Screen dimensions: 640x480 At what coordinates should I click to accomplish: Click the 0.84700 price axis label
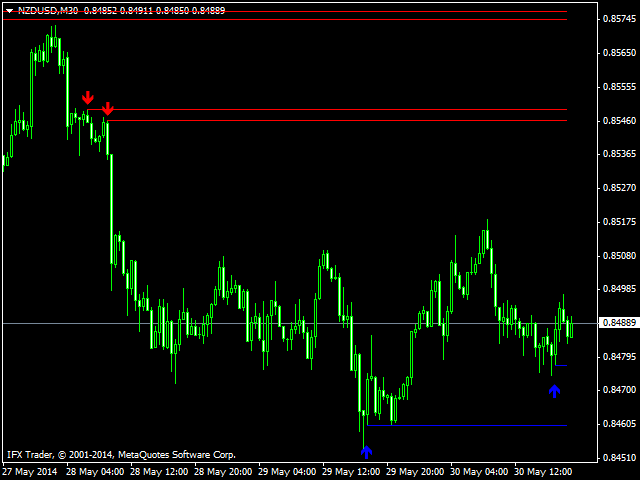point(619,390)
